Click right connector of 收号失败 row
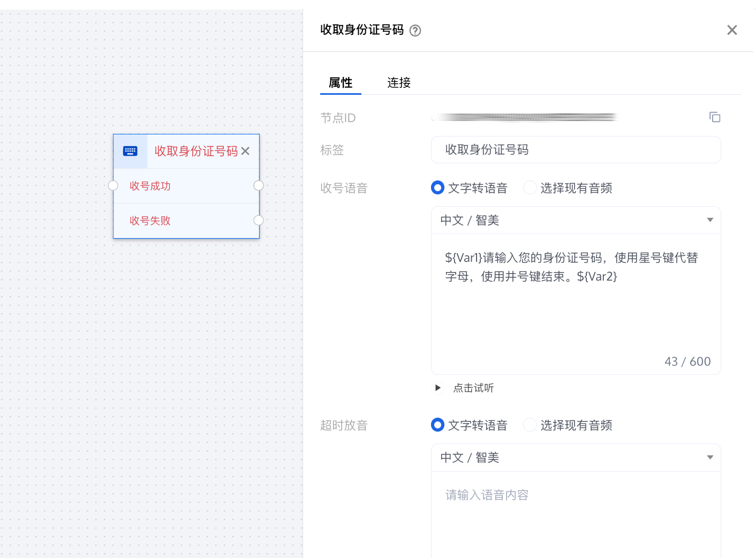 coord(259,220)
